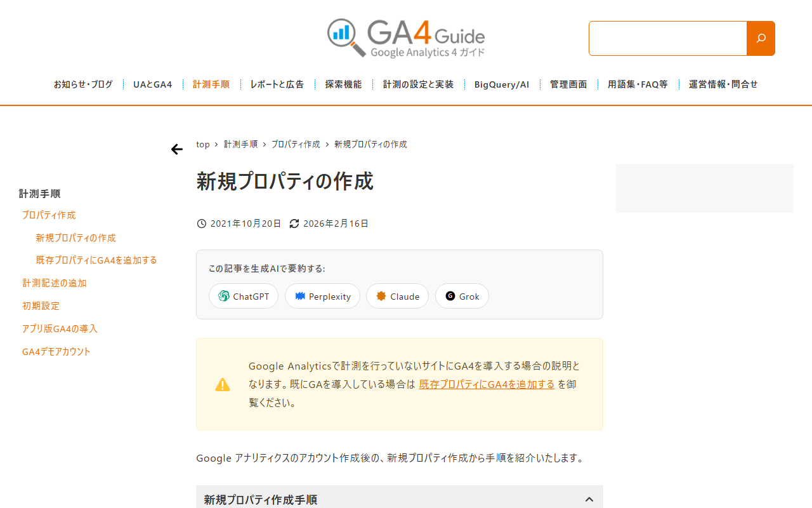
Task: Open the お知らせ・ブログ menu
Action: click(83, 84)
